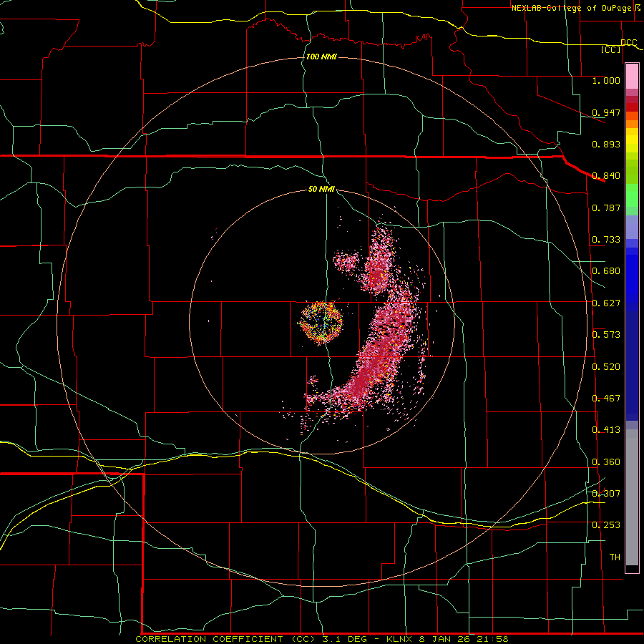Viewport: 644px width, 644px height.
Task: Click the pink segment of color bar
Action: pos(632,76)
